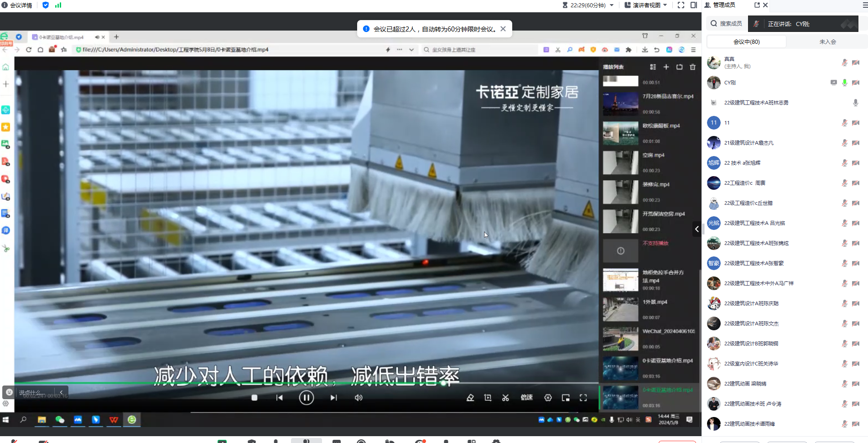Screen dimensions: 868x443
Task: Play 7月26新品吉喜尔.mp4 from playlist
Action: [x=649, y=104]
